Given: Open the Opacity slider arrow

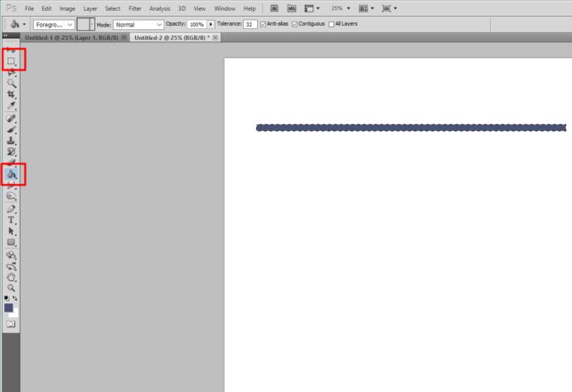Looking at the screenshot, I should tap(211, 24).
